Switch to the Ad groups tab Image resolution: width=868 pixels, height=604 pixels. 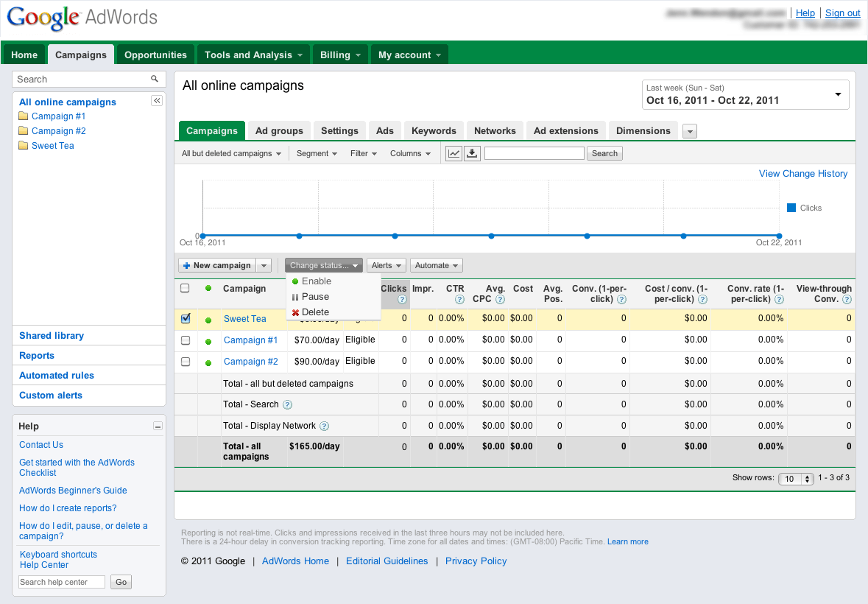click(279, 131)
